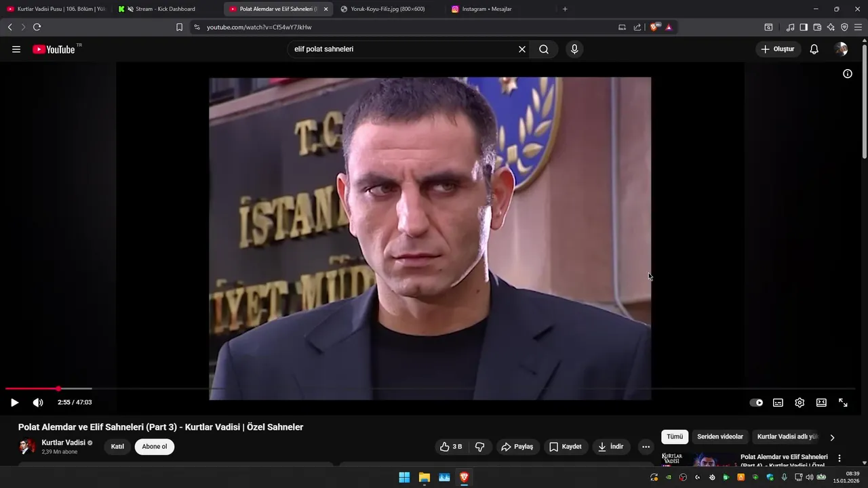The image size is (868, 488).
Task: Select Kurtlar Vadisi adlı filter chip
Action: pyautogui.click(x=787, y=437)
